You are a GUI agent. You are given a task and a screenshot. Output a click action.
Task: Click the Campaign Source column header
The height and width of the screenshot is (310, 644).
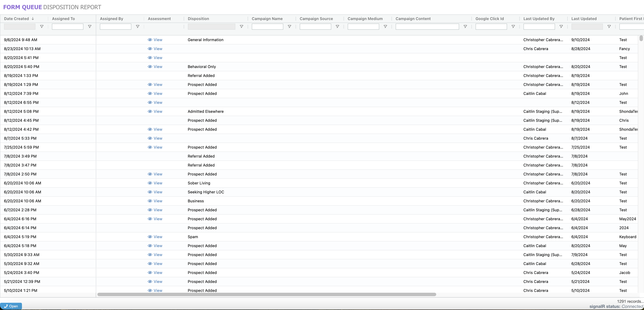click(316, 19)
